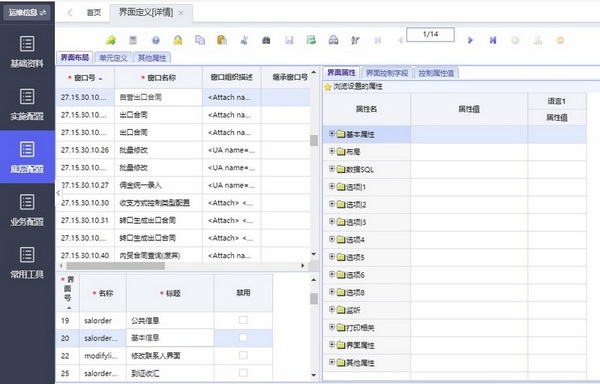Click the back chevron before 首页
Screen dimensions: 600x384
click(x=70, y=13)
